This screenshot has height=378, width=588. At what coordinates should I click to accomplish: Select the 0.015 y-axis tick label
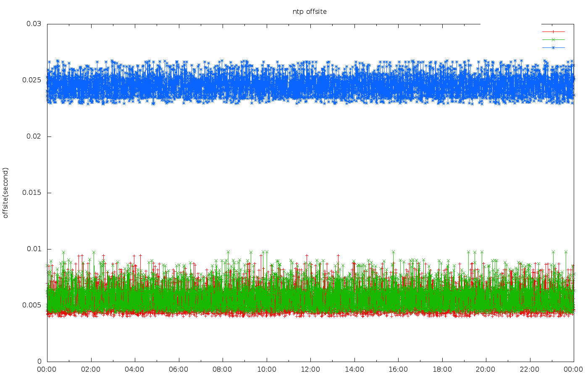tap(32, 193)
